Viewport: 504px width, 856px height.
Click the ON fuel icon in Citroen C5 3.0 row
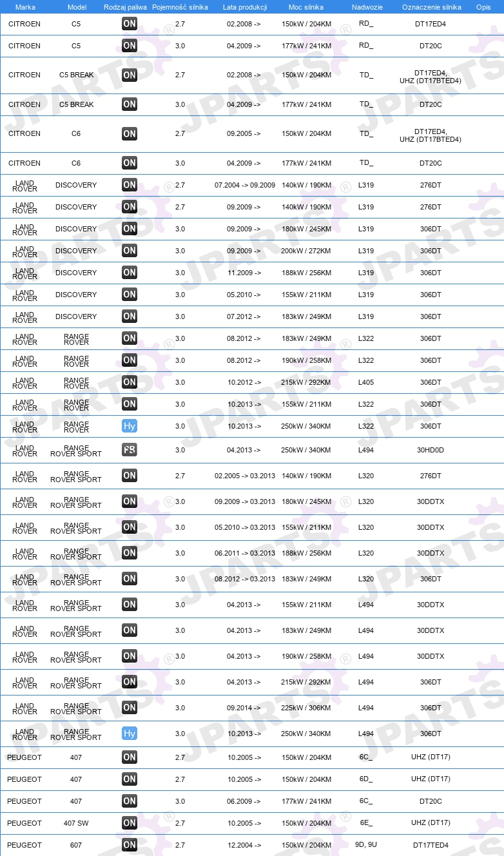[x=130, y=46]
